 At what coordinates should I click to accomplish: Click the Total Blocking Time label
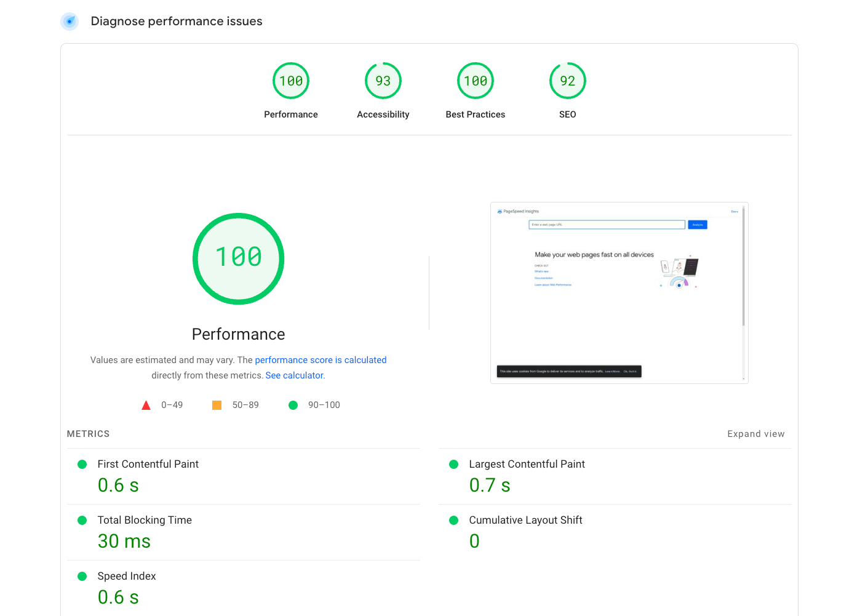pos(145,520)
